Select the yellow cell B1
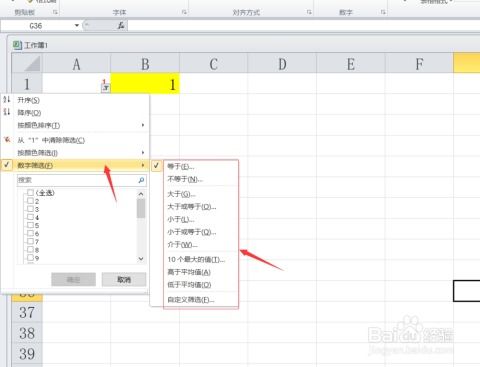Viewport: 480px width, 367px height. tap(145, 83)
